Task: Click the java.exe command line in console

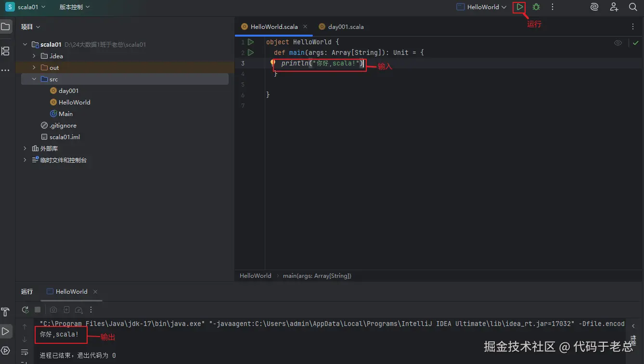Action: 332,324
